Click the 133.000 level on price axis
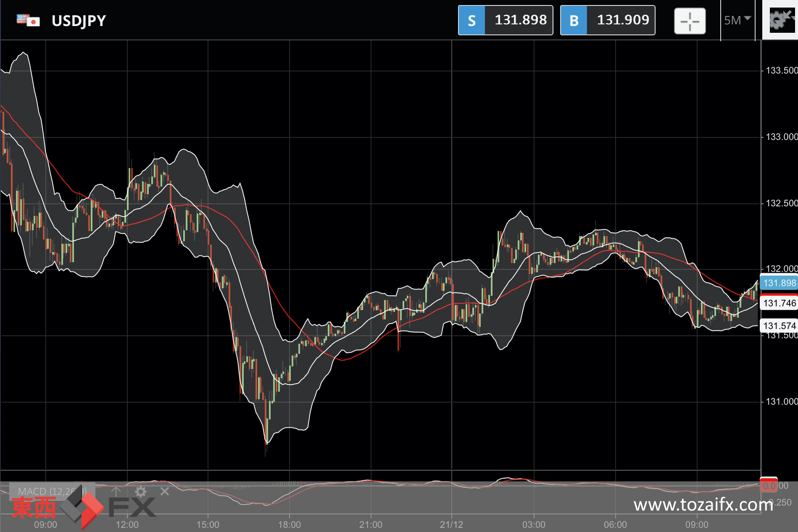 coord(781,137)
